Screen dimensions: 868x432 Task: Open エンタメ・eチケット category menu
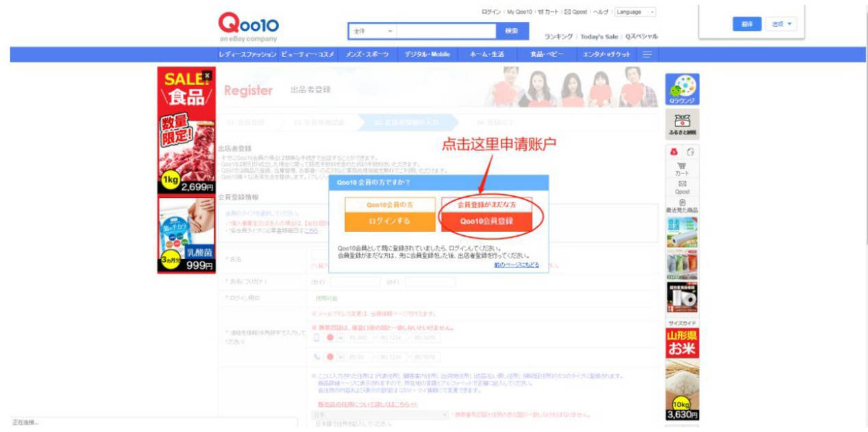606,54
